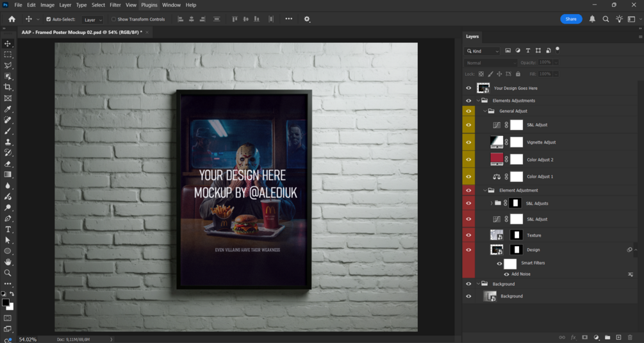This screenshot has width=644, height=343.
Task: Hide the Texture layer
Action: pos(468,235)
